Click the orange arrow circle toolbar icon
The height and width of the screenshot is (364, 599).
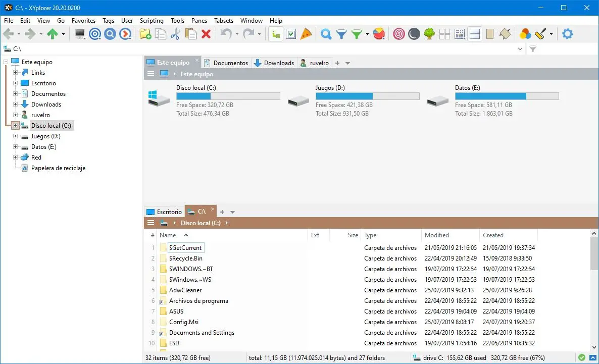pyautogui.click(x=125, y=34)
